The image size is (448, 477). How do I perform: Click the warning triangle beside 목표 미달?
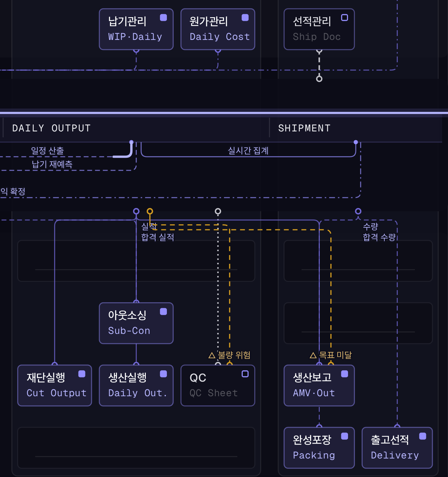[x=313, y=355]
